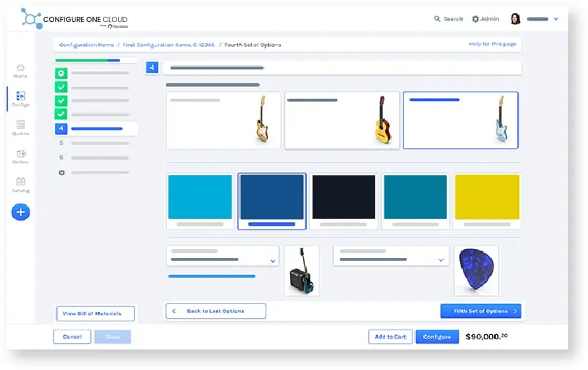Open the dropdown beside guitar pick image
The height and width of the screenshot is (370, 588).
point(391,256)
